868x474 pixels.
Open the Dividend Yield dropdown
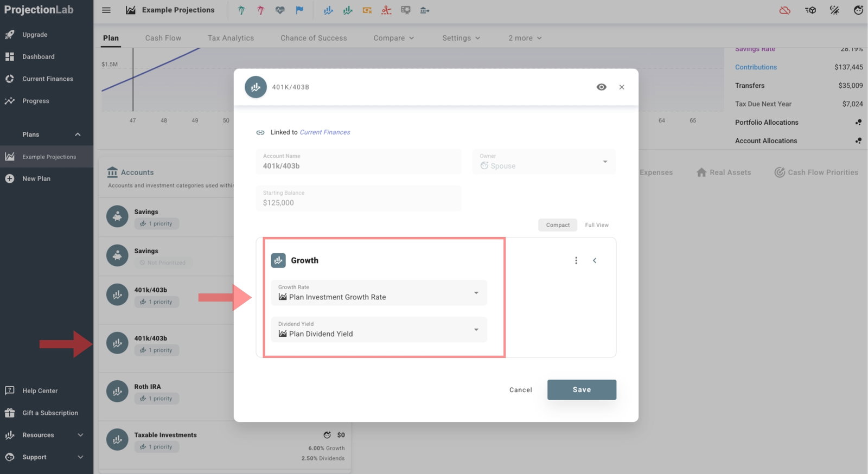(379, 330)
